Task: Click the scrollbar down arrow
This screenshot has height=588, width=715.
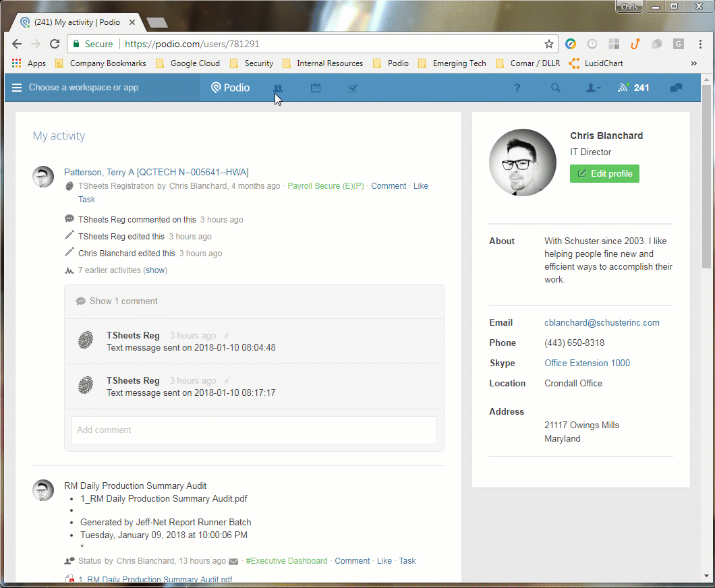Action: [x=706, y=575]
